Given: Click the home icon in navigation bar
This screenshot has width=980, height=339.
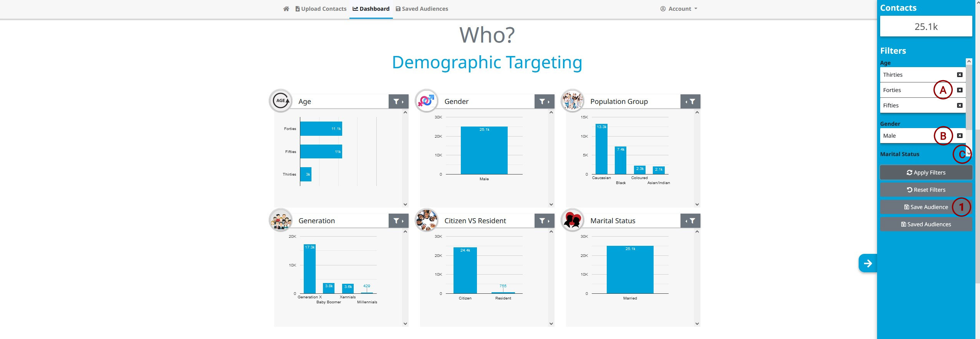Looking at the screenshot, I should (286, 9).
